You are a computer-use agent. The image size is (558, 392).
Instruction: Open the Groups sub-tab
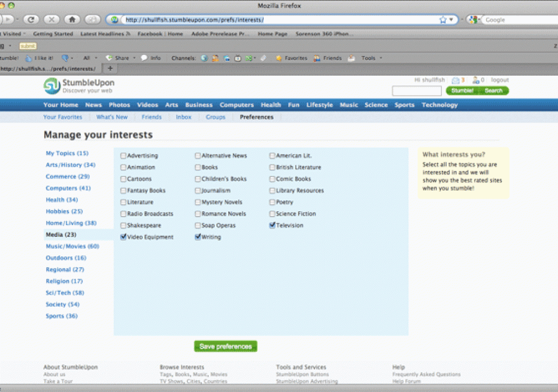[215, 117]
